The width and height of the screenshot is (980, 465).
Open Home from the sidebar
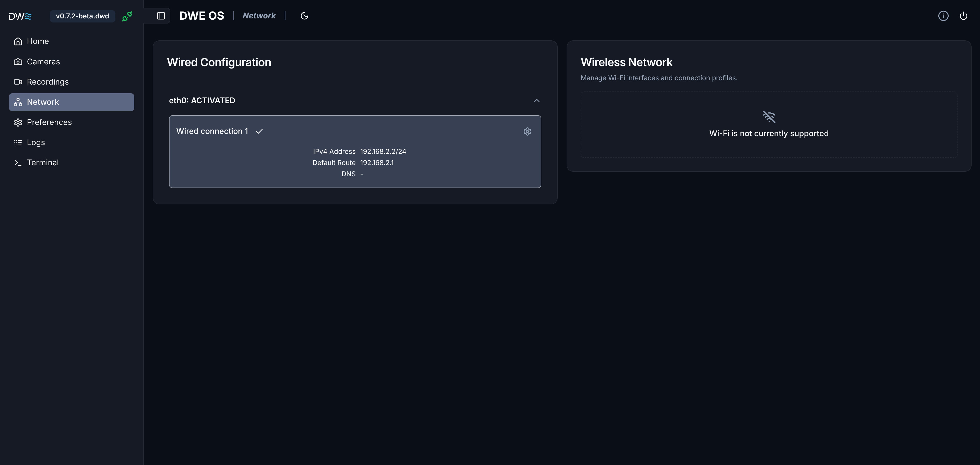(71, 41)
